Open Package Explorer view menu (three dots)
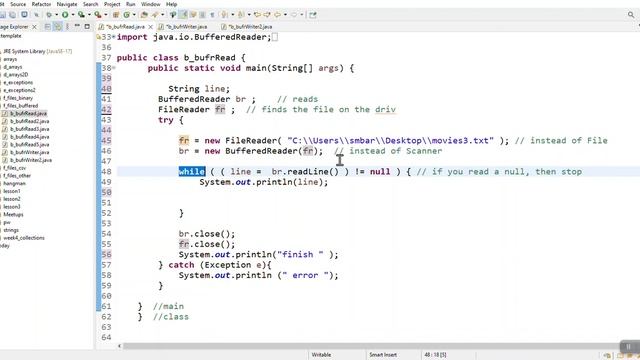 click(67, 27)
